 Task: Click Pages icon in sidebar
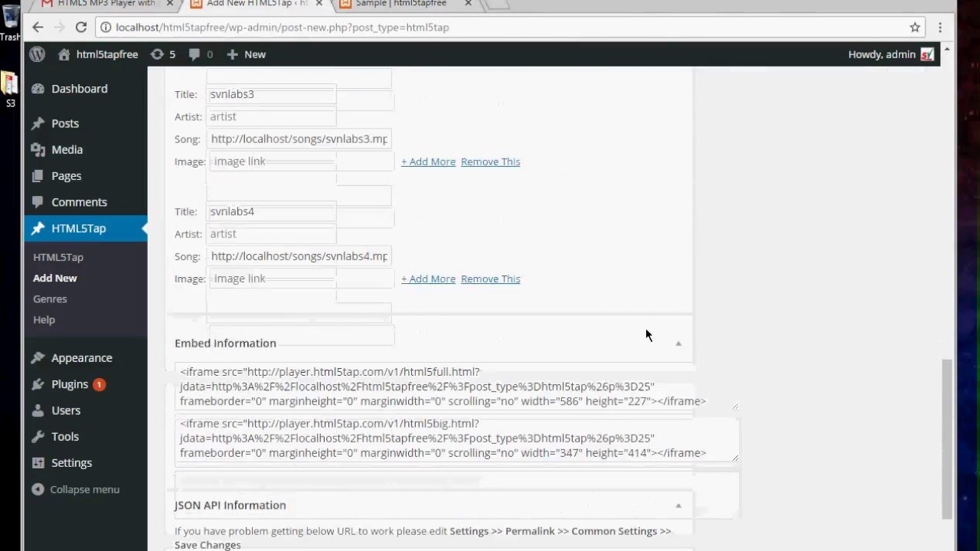click(38, 176)
